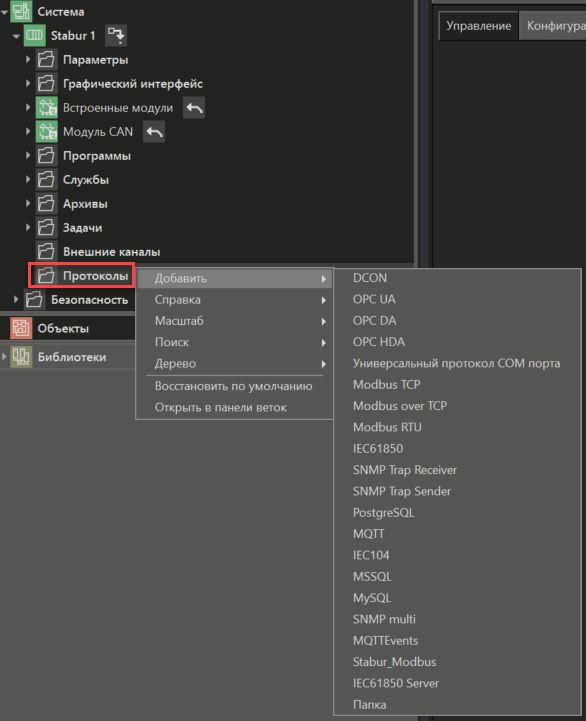Open the Поиск context submenu
The height and width of the screenshot is (721, 586).
(235, 342)
